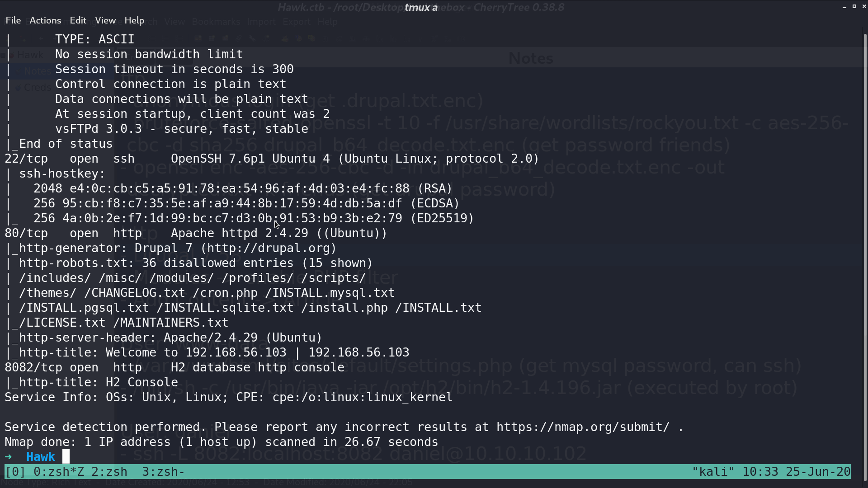
Task: Click the block cursor at Hawk prompt
Action: click(66, 457)
